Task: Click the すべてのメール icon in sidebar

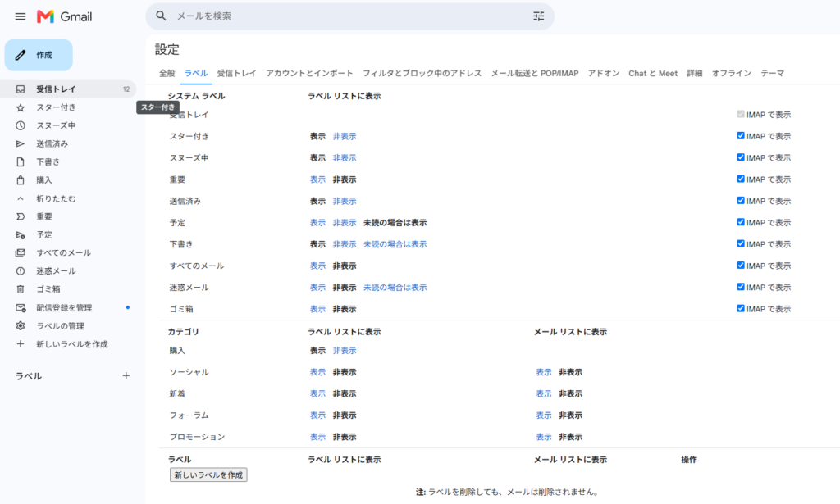Action: [21, 253]
